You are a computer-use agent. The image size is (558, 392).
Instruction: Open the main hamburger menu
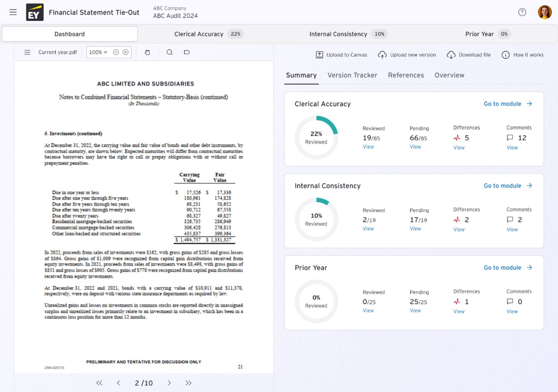point(13,12)
